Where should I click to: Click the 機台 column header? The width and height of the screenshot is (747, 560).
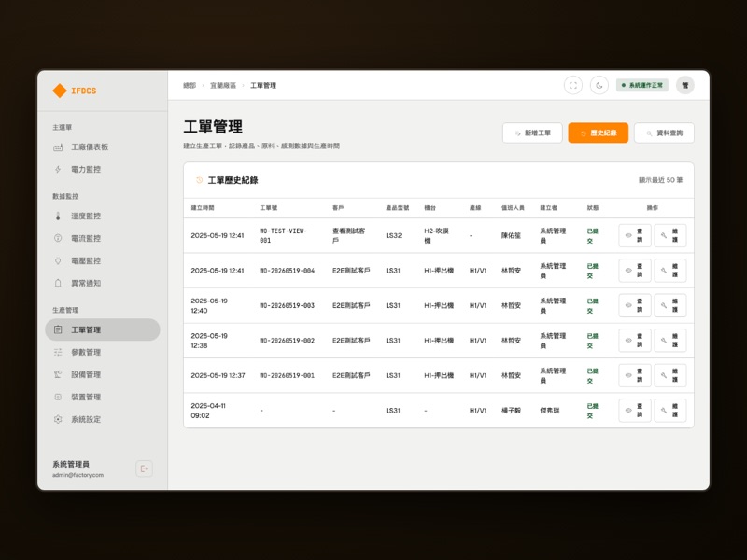(x=430, y=208)
